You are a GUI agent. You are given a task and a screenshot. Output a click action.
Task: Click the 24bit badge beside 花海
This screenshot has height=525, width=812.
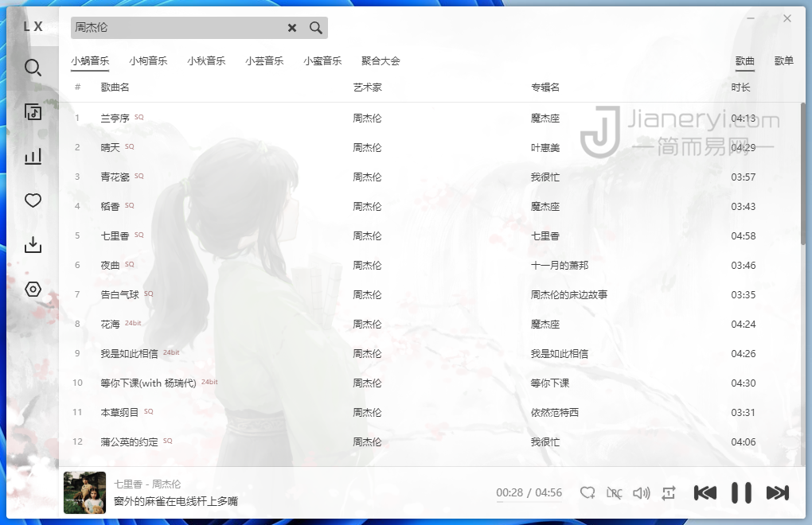tap(133, 323)
